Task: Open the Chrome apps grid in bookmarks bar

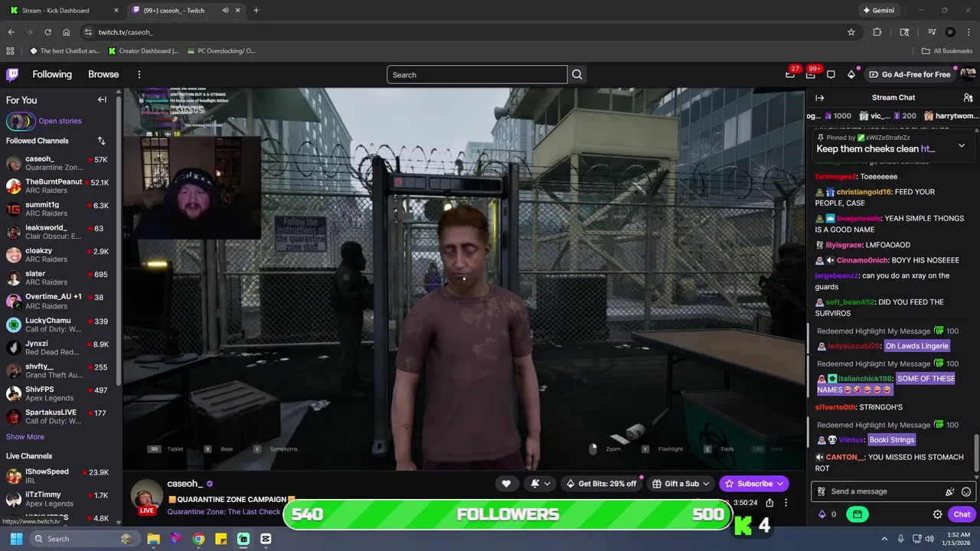Action: [x=10, y=51]
